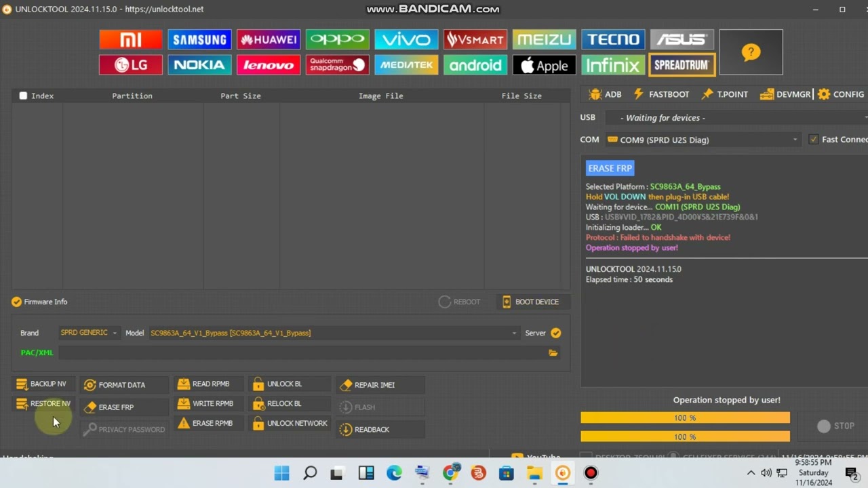Image resolution: width=868 pixels, height=488 pixels.
Task: Open the Model selection dropdown
Action: (334, 333)
